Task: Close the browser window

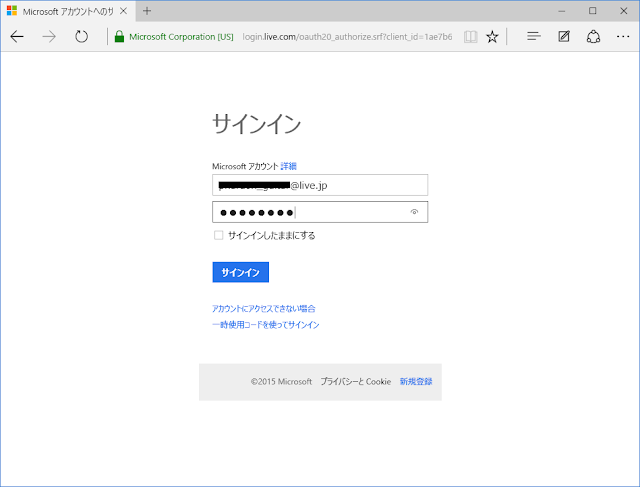Action: click(624, 11)
